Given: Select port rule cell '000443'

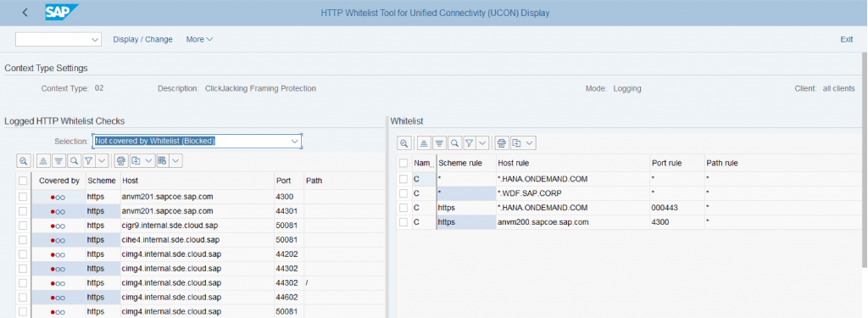Looking at the screenshot, I should tap(677, 208).
